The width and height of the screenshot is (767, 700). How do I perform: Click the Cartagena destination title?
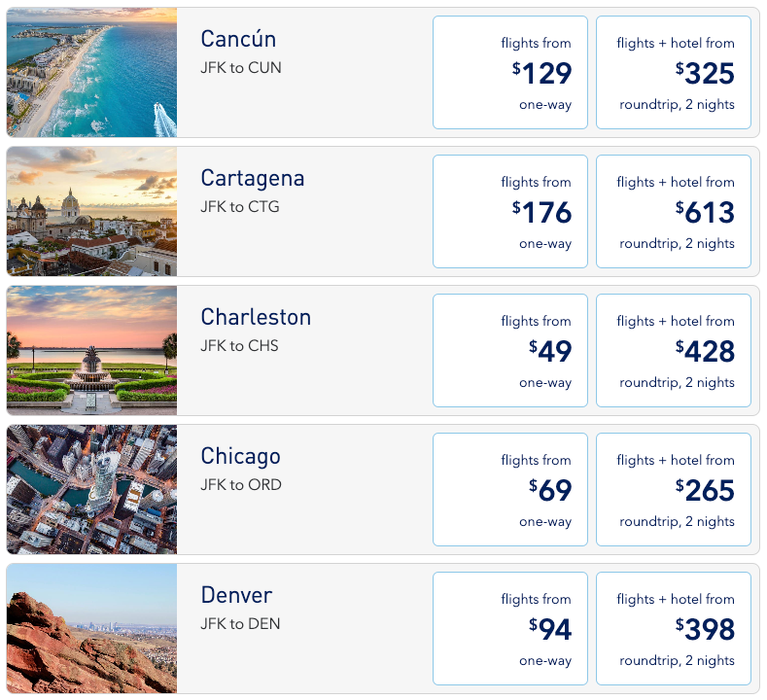tap(253, 179)
